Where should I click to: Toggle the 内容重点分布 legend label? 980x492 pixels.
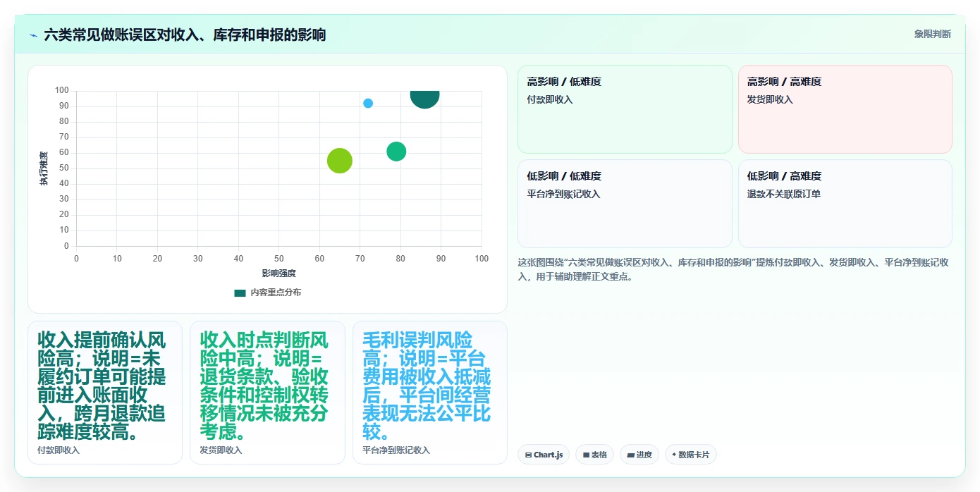tap(276, 293)
